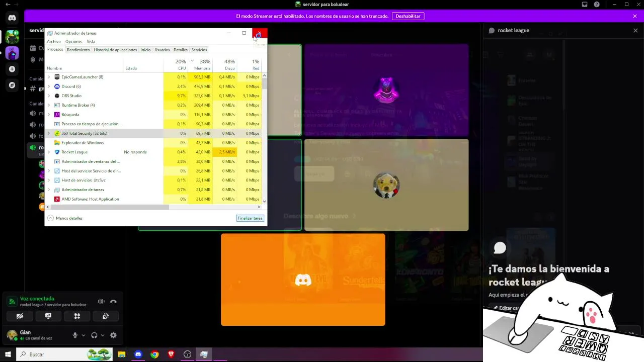Open Discord direct messages home icon
This screenshot has width=644, height=362.
tap(12, 18)
